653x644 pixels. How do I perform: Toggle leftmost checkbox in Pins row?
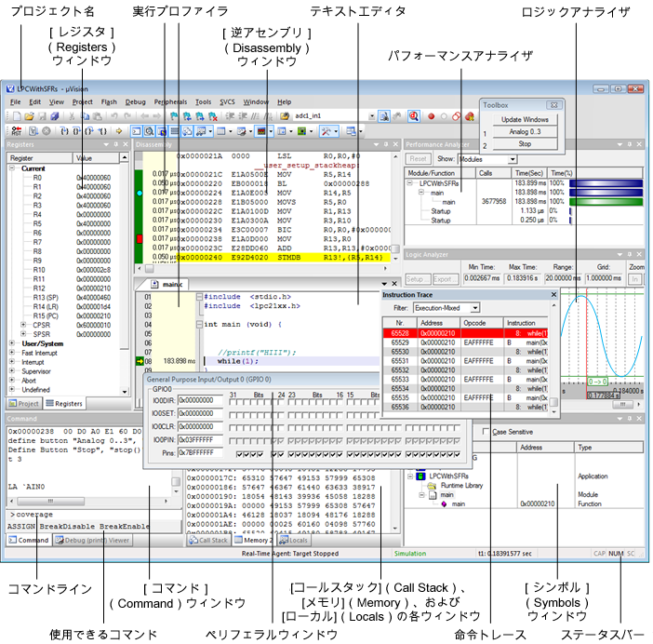239,454
